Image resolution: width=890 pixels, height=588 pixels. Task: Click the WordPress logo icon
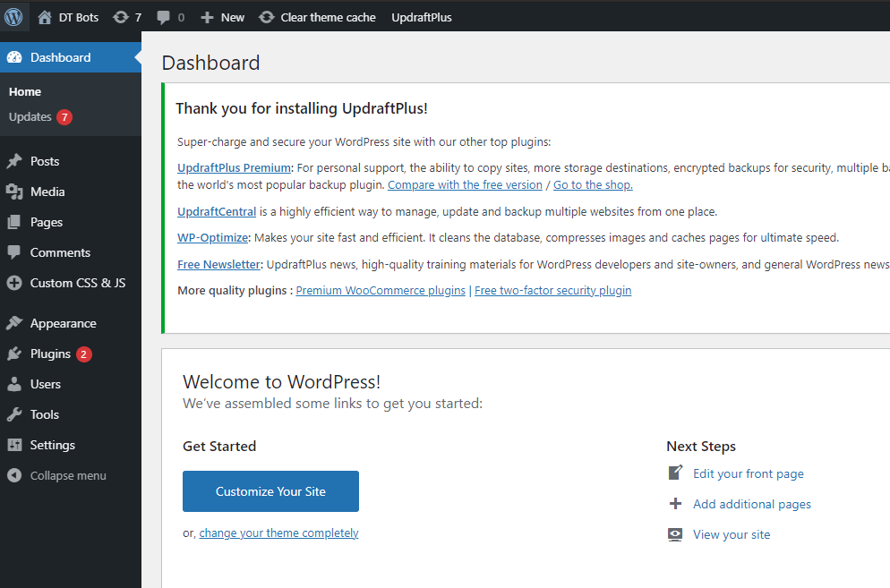point(13,17)
